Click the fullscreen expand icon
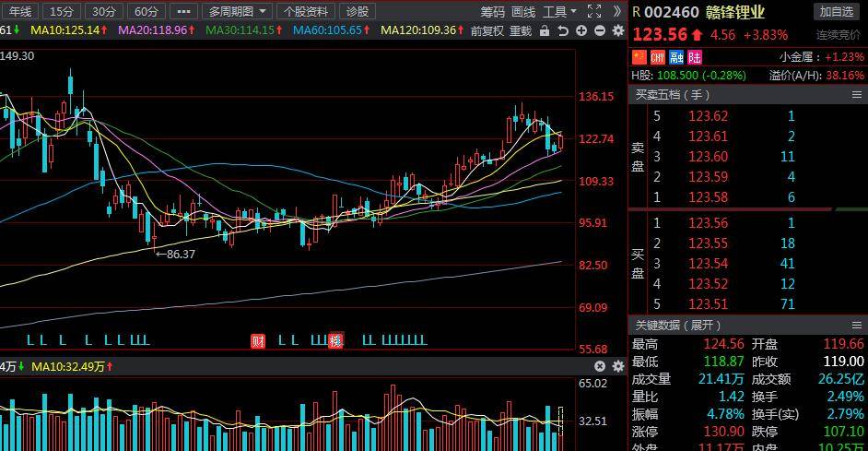Viewport: 868px width, 451px height. (x=595, y=11)
